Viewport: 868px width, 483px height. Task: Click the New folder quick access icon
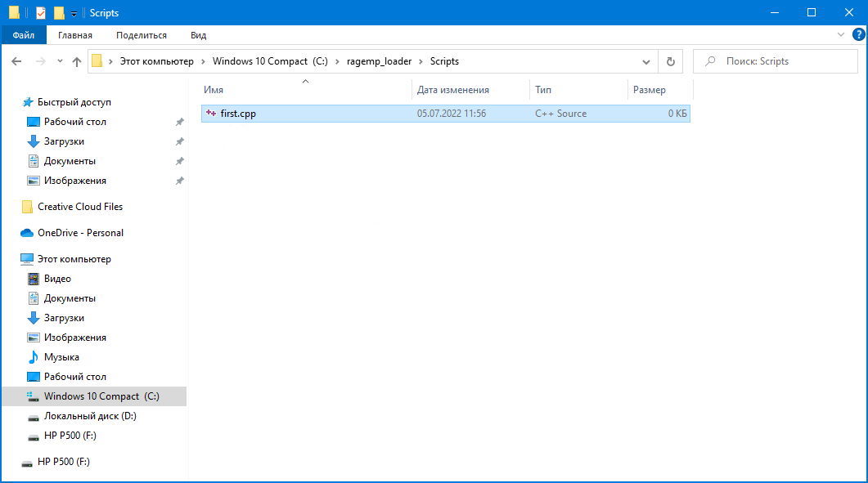(x=59, y=13)
